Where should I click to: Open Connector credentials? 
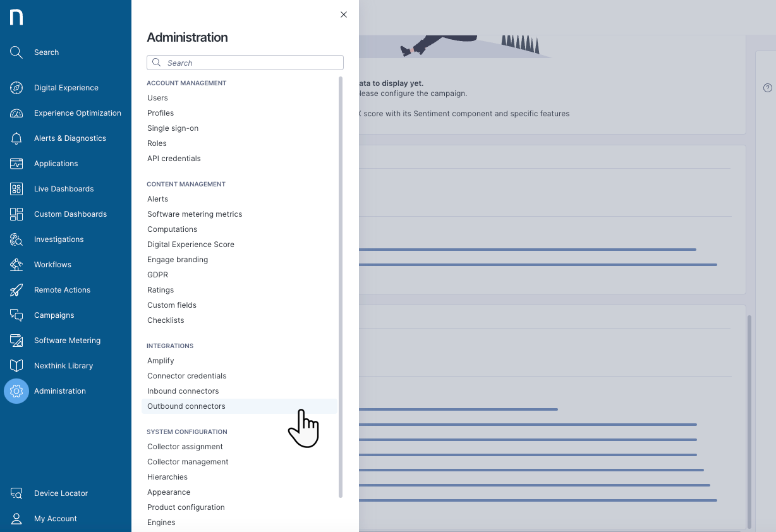pos(187,376)
